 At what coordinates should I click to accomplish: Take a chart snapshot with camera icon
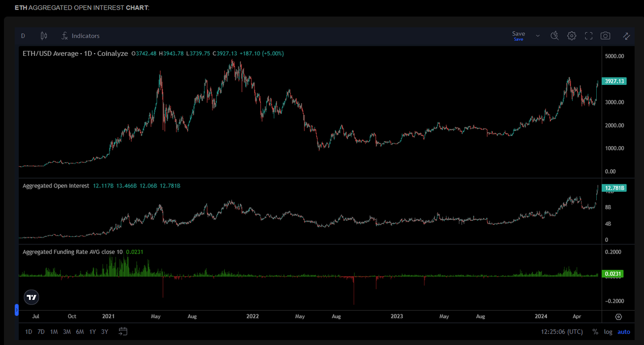[x=605, y=35]
